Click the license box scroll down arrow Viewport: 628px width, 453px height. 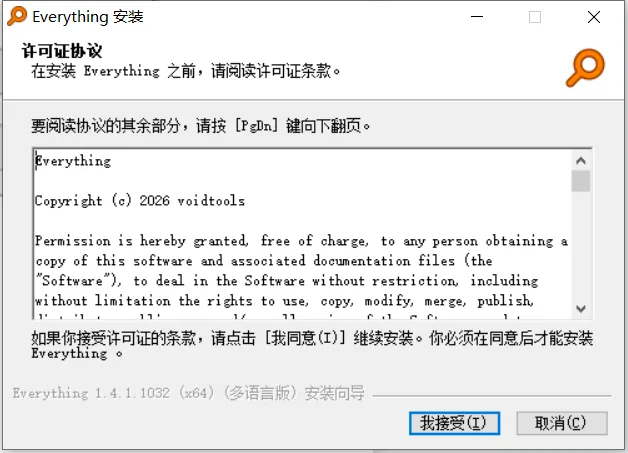click(x=581, y=309)
